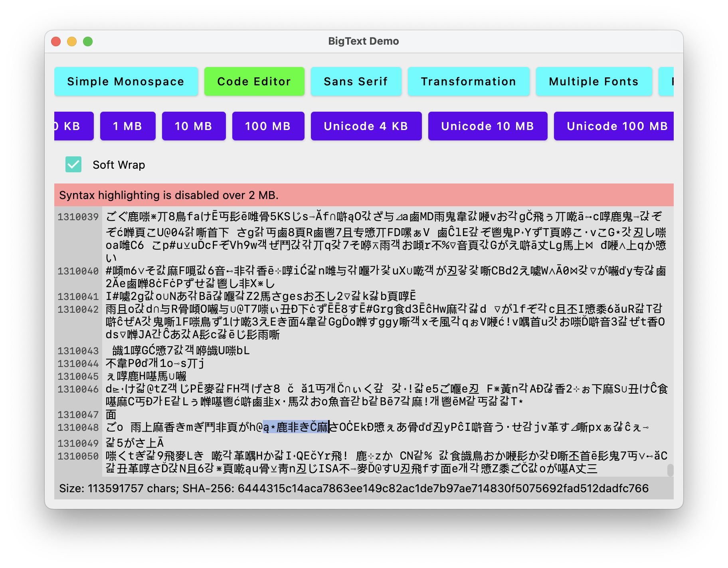Screen dimensions: 728x568
Task: Load Unicode 10 MB sample
Action: (488, 126)
